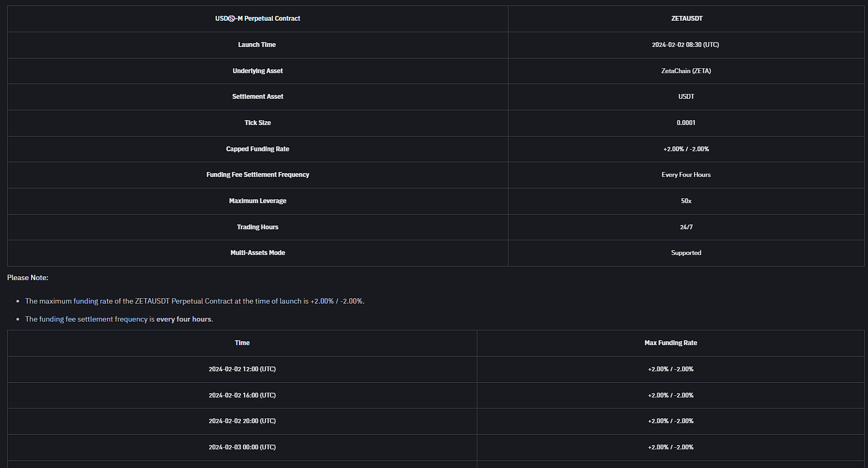Click the max funding rate for 2024-02-03 00:00
Viewport: 868px width, 468px height.
tap(671, 447)
